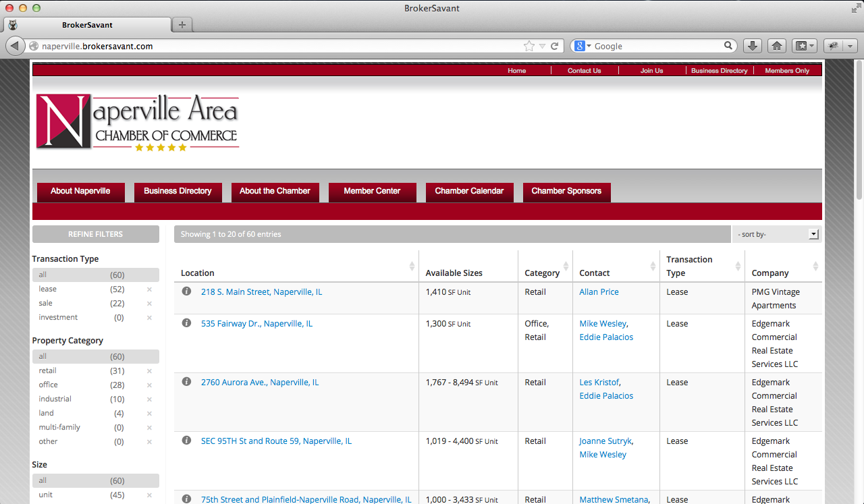Go to the browser home page
Screen dimensions: 864x504
(777, 46)
